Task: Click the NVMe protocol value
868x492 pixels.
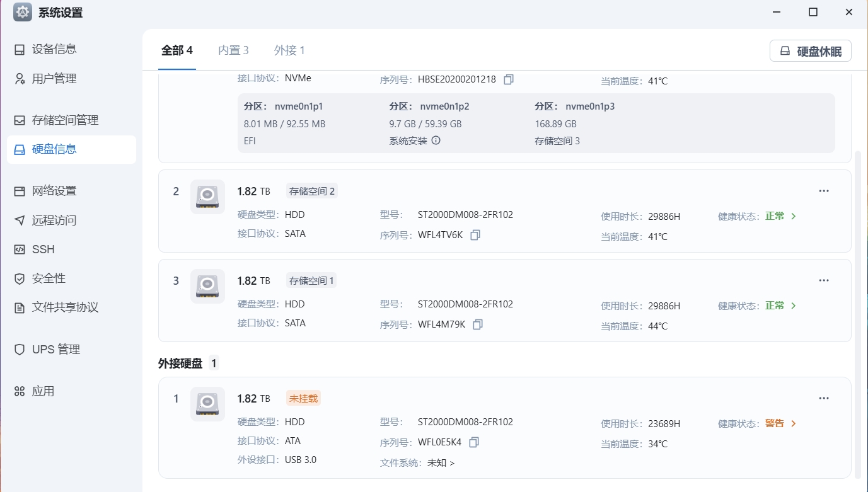Action: tap(298, 79)
